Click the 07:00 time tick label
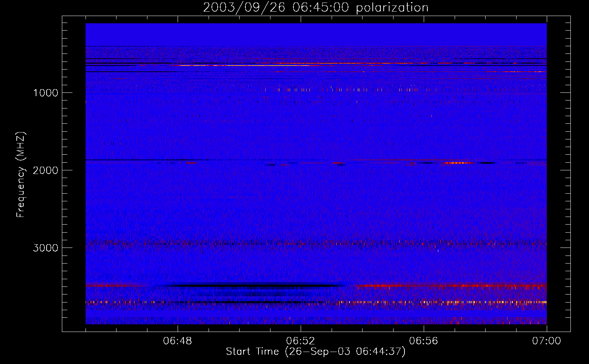 click(x=546, y=341)
